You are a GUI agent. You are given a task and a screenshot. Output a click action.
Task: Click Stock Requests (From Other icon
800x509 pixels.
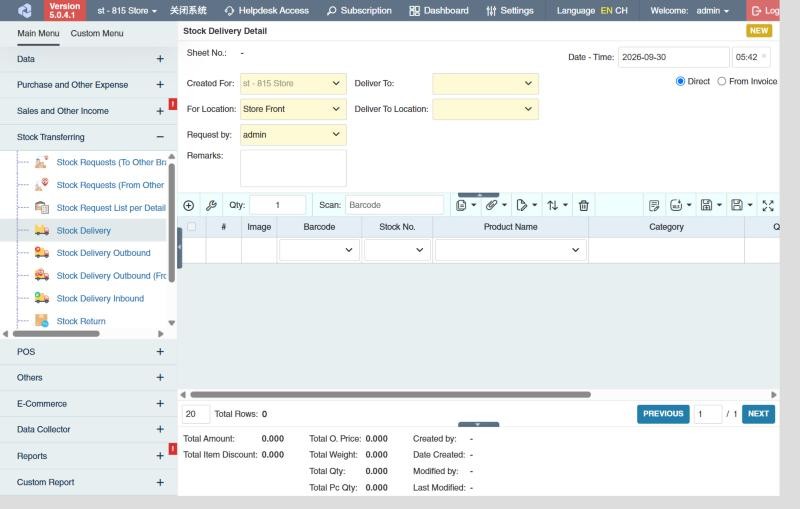tap(41, 185)
